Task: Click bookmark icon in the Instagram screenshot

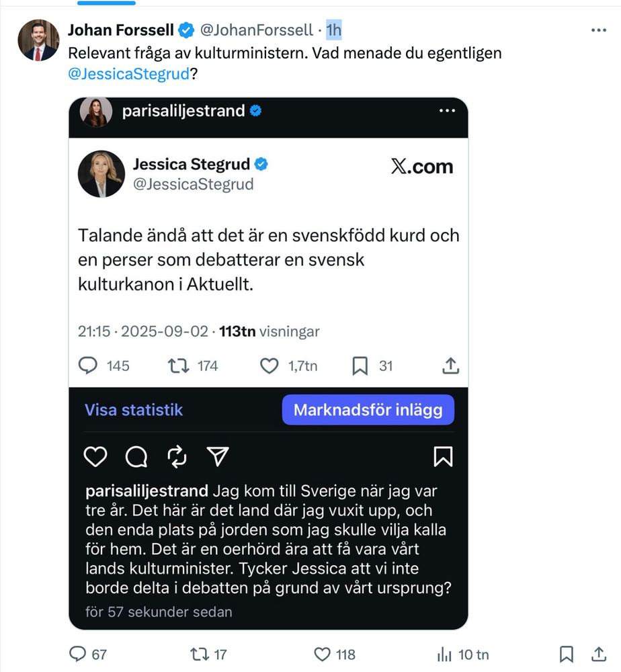Action: click(443, 456)
